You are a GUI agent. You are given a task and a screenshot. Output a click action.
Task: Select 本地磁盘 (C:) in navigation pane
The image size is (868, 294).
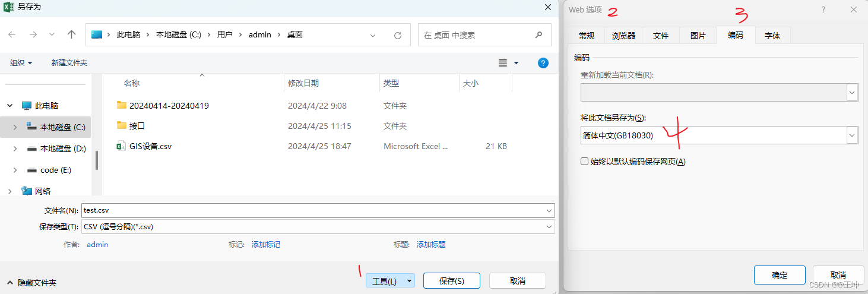pyautogui.click(x=62, y=127)
